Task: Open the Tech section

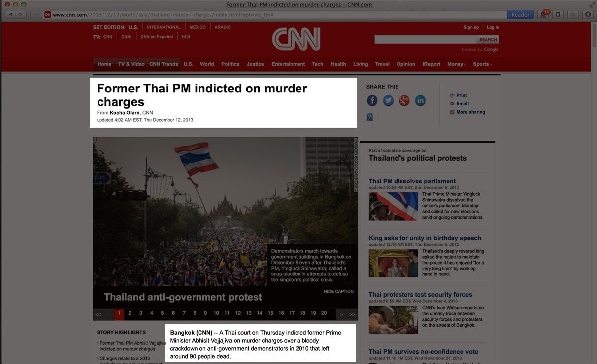Action: click(x=318, y=64)
